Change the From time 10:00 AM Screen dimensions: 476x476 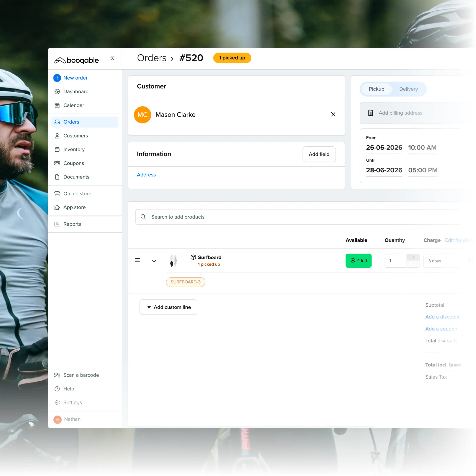(x=422, y=148)
